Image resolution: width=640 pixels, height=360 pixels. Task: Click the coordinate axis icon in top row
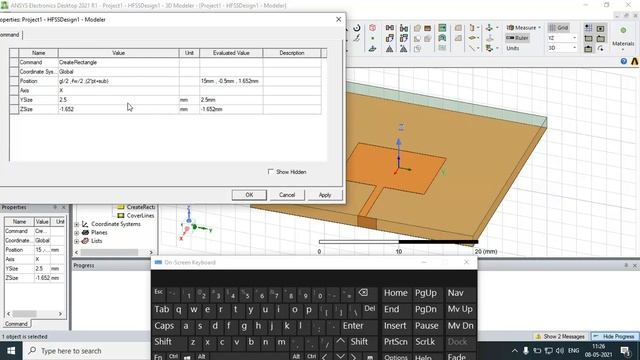489,28
